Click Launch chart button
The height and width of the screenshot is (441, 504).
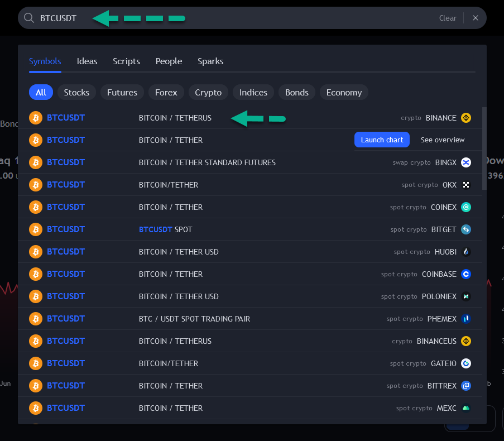(382, 140)
